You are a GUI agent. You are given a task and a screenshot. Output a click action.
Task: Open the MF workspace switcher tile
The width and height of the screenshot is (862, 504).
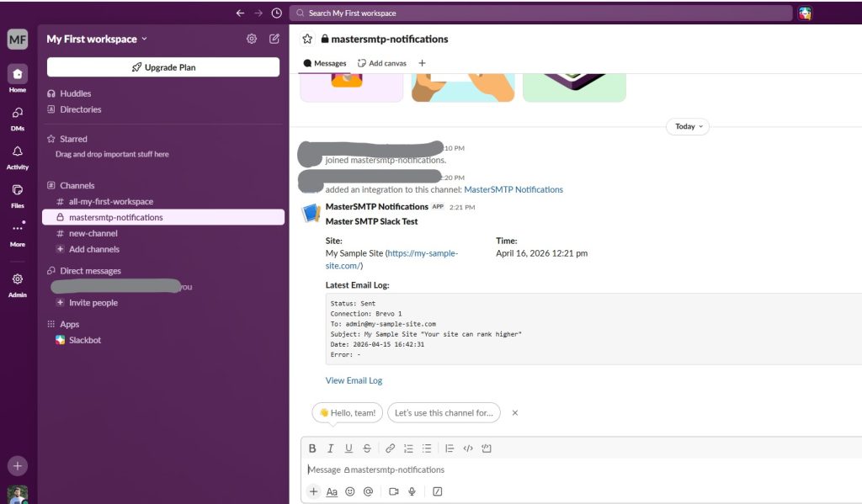click(18, 39)
